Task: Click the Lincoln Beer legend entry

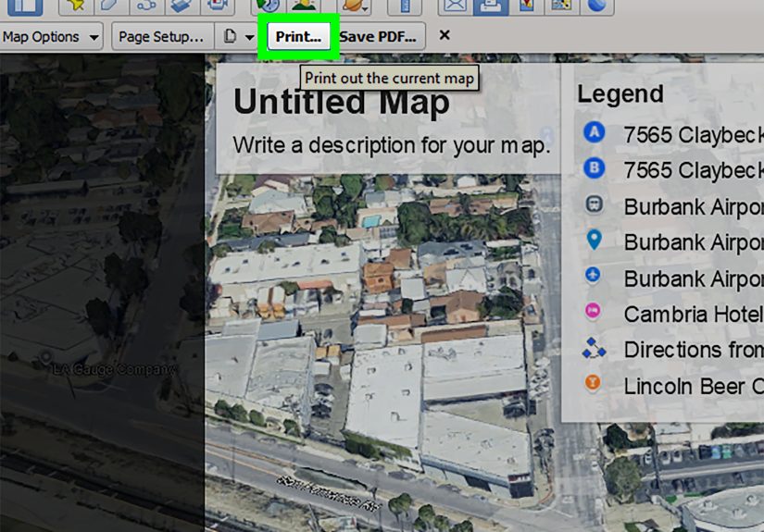Action: pos(694,387)
